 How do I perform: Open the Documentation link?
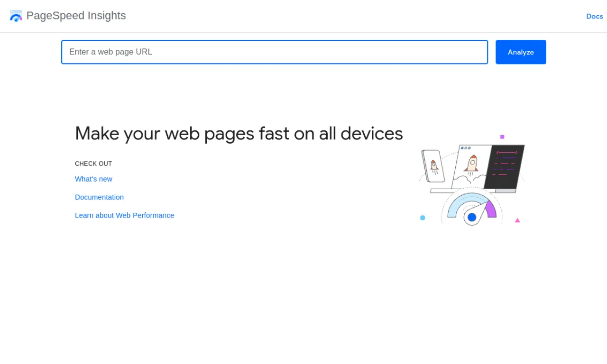99,197
